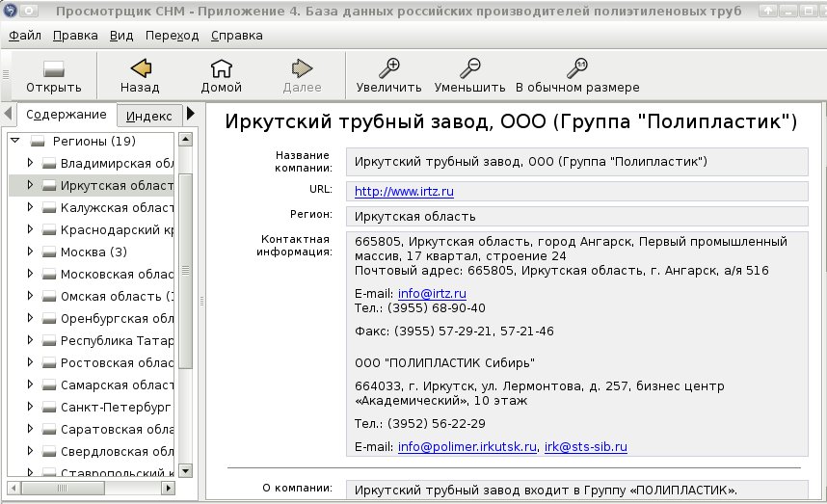Show next sidebar tabs with right arrow
Screen dimensions: 827x504
pyautogui.click(x=191, y=114)
